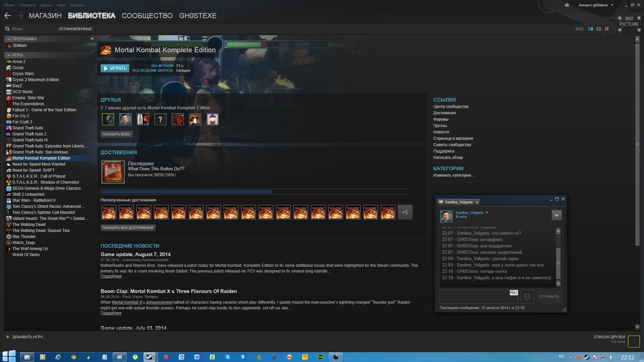Image resolution: width=644 pixels, height=362 pixels.
Task: Launch Big Picture mode
Action: 629,24
